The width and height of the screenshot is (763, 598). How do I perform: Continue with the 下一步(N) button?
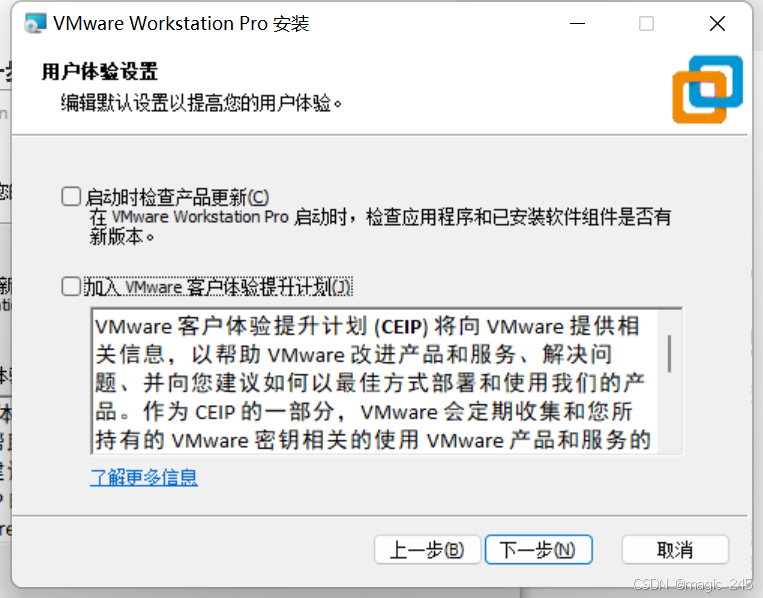pyautogui.click(x=538, y=550)
